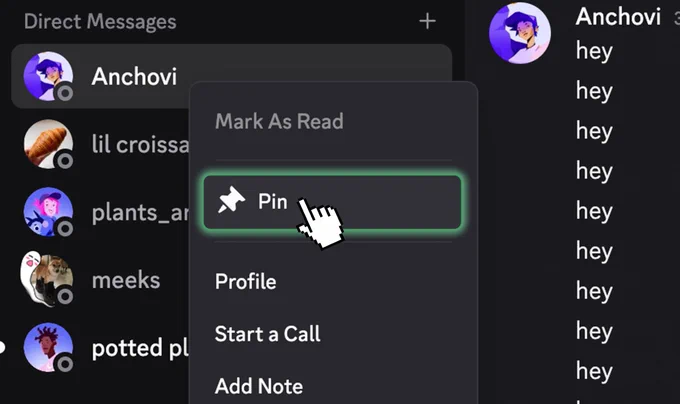The image size is (680, 404).
Task: Select Mark As Read in the context menu
Action: pos(279,121)
